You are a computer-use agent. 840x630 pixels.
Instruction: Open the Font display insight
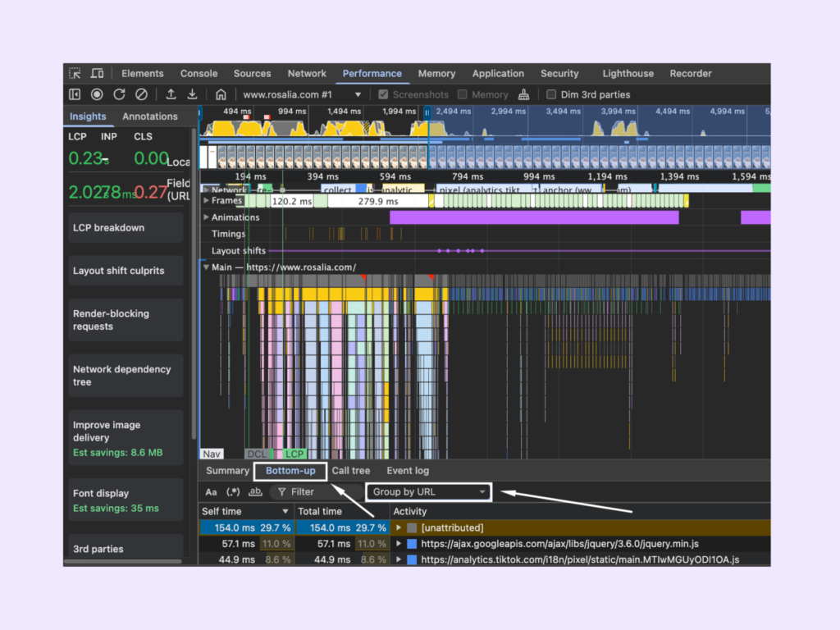pyautogui.click(x=126, y=500)
